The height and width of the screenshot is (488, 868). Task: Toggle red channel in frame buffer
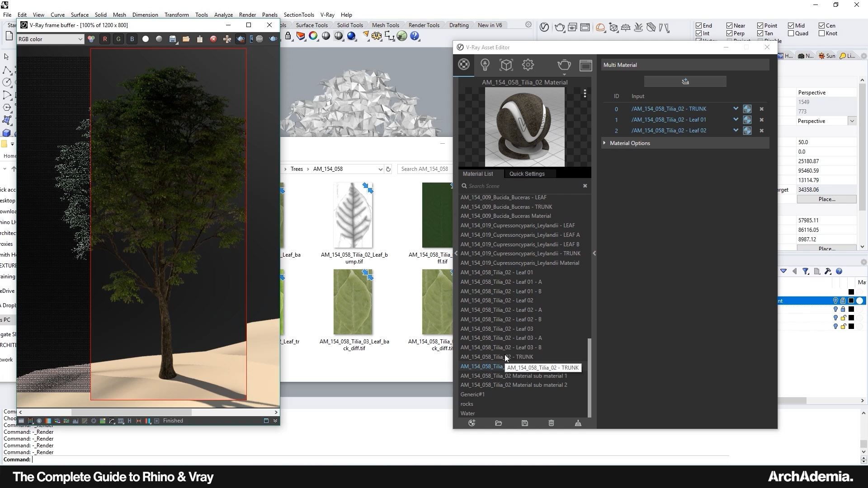click(x=105, y=39)
